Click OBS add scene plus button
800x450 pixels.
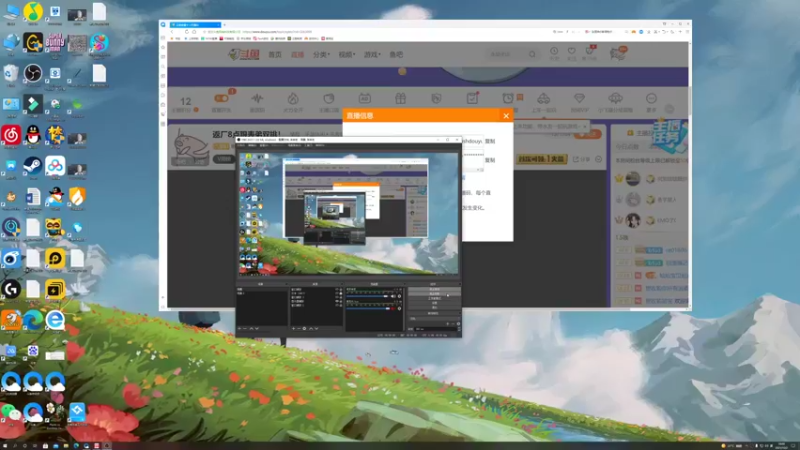point(239,329)
